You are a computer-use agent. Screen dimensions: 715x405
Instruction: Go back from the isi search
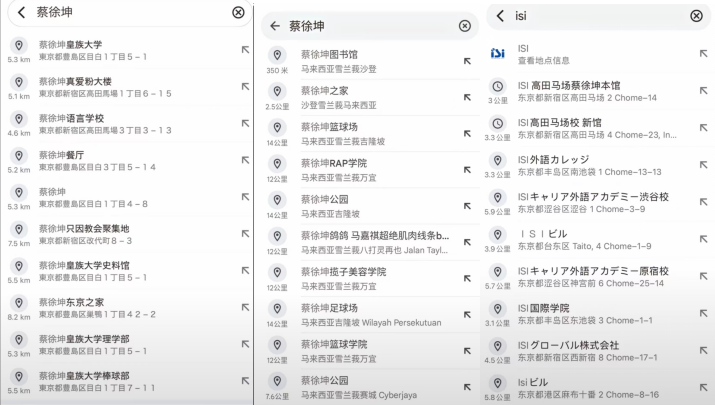tap(500, 16)
